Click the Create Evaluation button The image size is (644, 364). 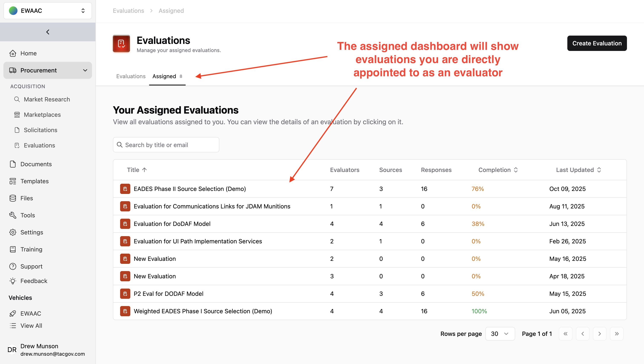(x=597, y=43)
